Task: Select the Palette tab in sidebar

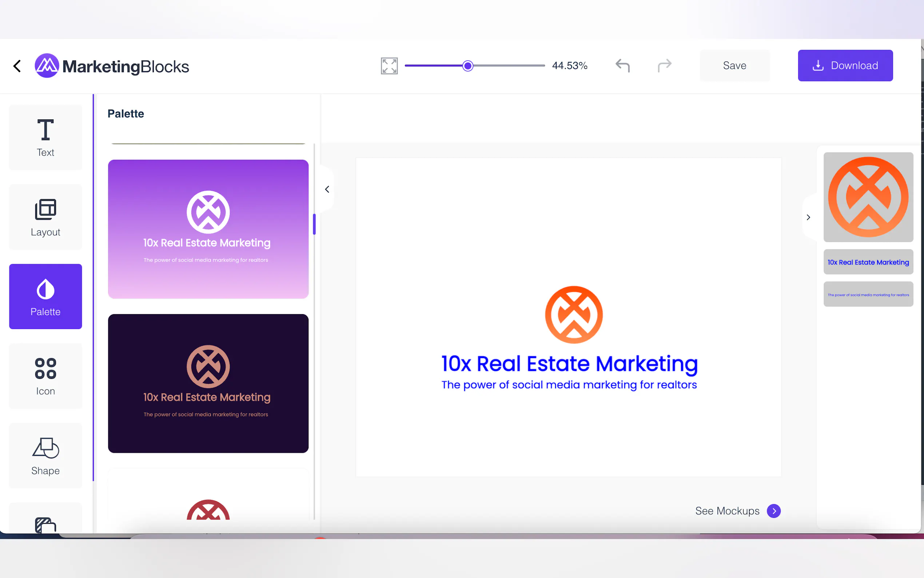Action: point(45,296)
